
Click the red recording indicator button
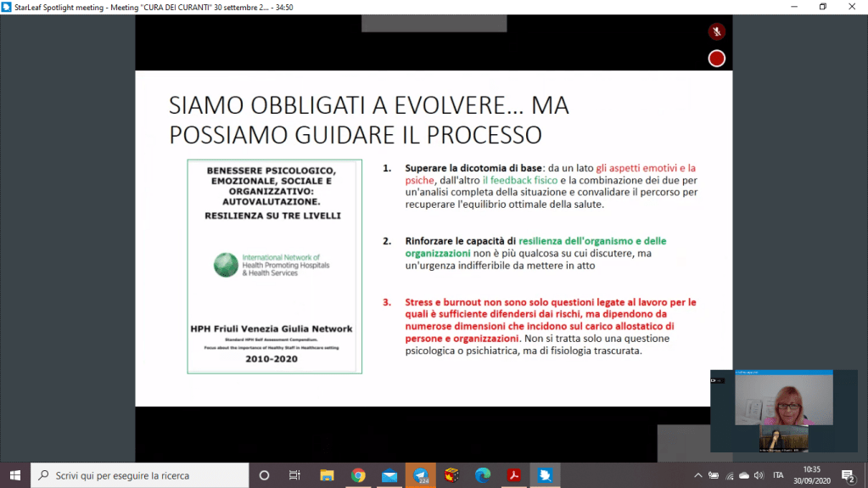pyautogui.click(x=717, y=59)
